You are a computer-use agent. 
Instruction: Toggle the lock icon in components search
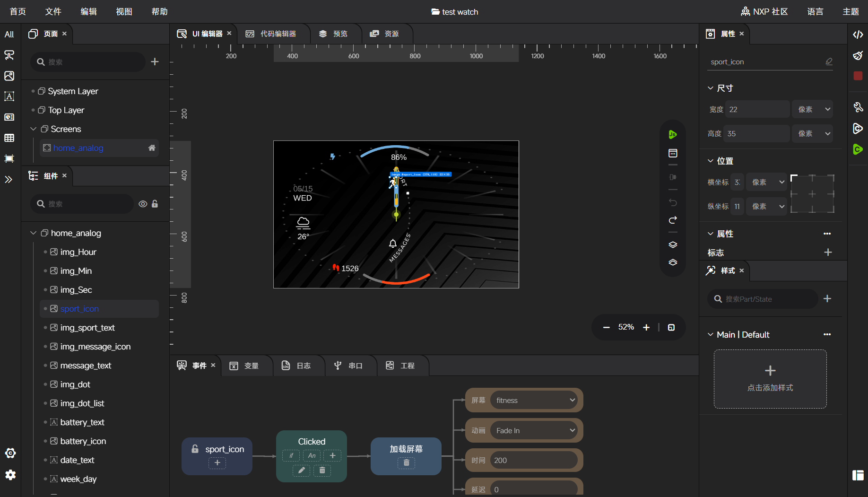point(155,204)
